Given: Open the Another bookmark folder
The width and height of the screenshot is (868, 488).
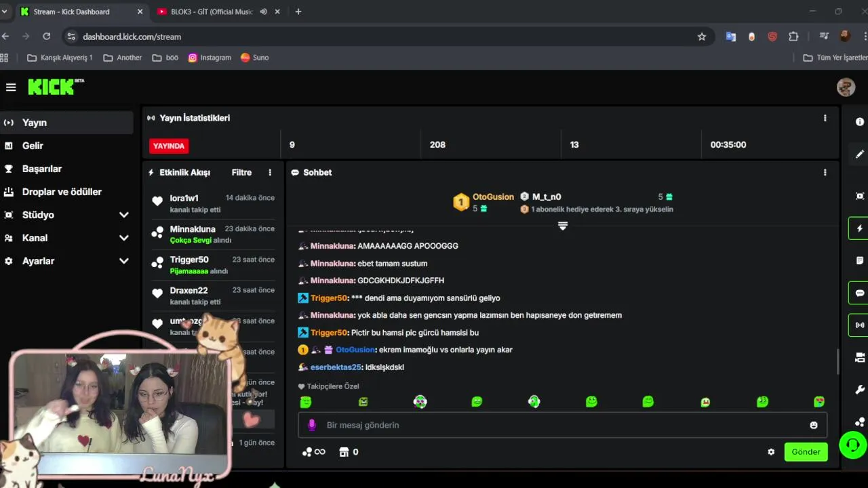Looking at the screenshot, I should (123, 58).
